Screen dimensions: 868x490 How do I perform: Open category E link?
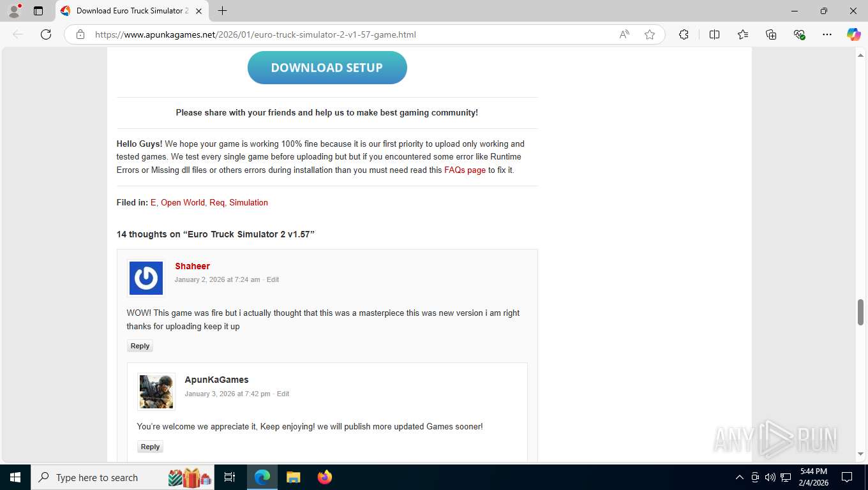coord(153,202)
